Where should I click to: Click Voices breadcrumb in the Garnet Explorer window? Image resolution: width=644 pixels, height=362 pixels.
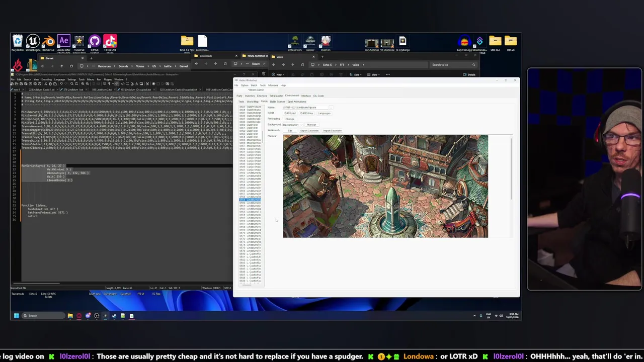[140, 66]
